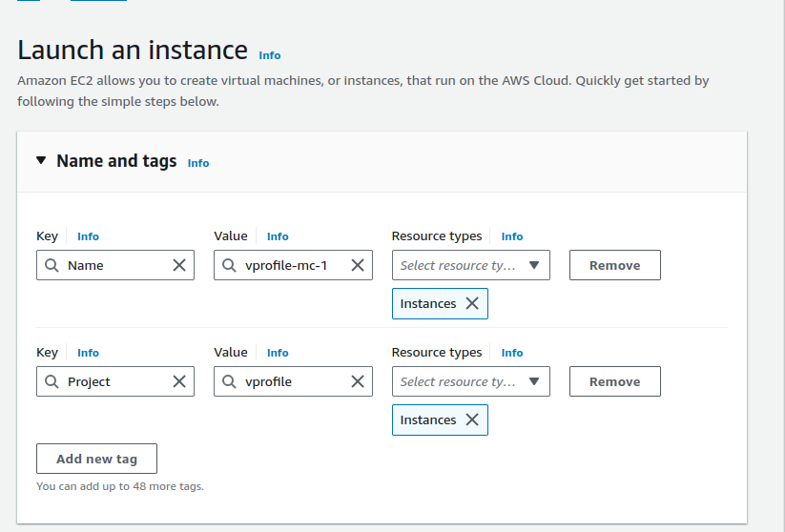The width and height of the screenshot is (785, 532).
Task: Clear the vprofile-mc-1 value with X icon
Action: 358,265
